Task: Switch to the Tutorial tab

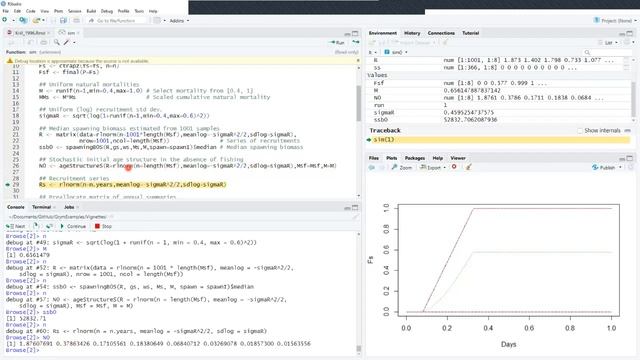Action: coord(471,33)
